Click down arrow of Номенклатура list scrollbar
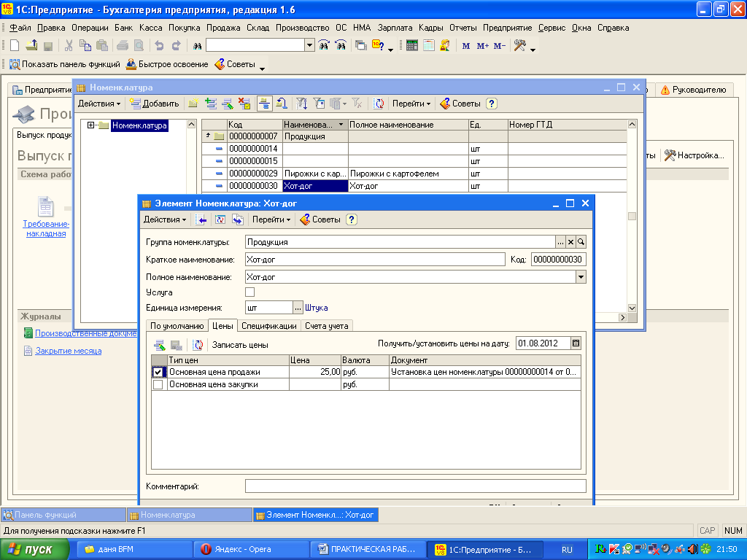Image resolution: width=747 pixels, height=560 pixels. [x=632, y=308]
